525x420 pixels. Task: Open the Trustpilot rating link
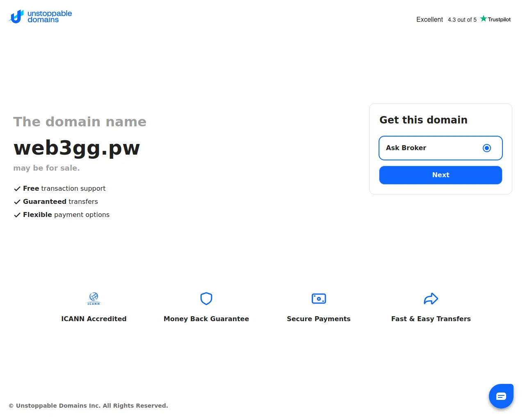[x=499, y=19]
